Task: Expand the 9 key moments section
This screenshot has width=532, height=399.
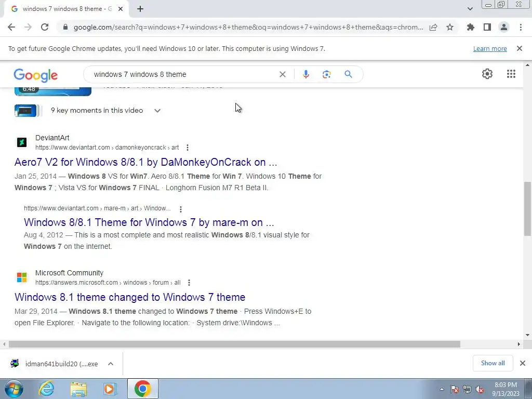Action: pyautogui.click(x=157, y=111)
